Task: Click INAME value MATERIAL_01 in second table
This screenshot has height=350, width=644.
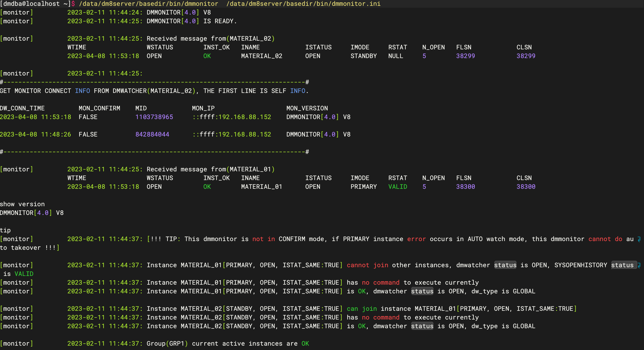Action: point(262,187)
